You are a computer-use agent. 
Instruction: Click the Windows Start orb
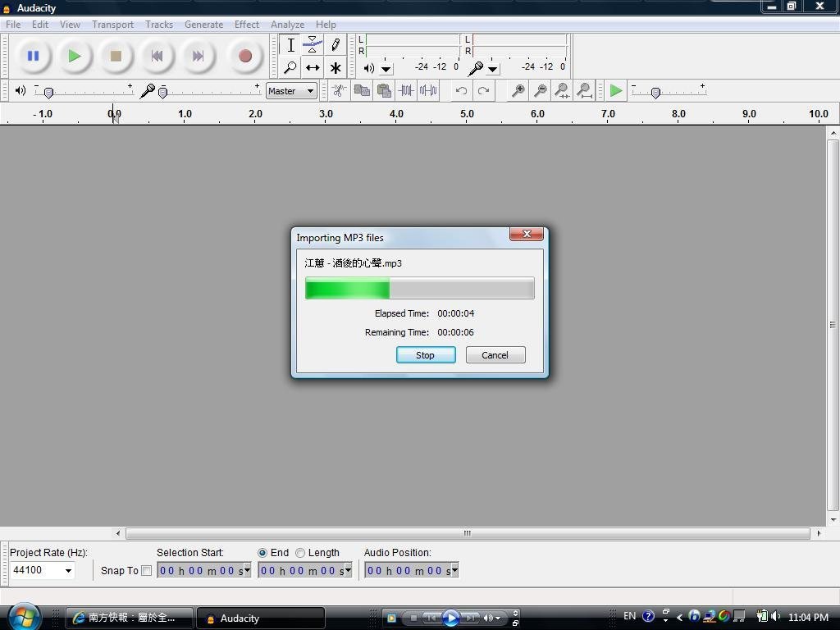point(24,617)
